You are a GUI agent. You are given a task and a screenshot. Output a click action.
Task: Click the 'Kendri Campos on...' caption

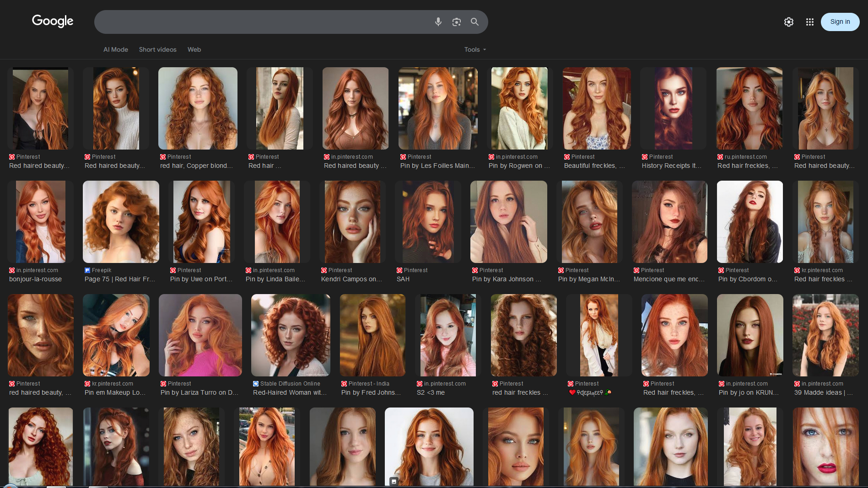351,279
